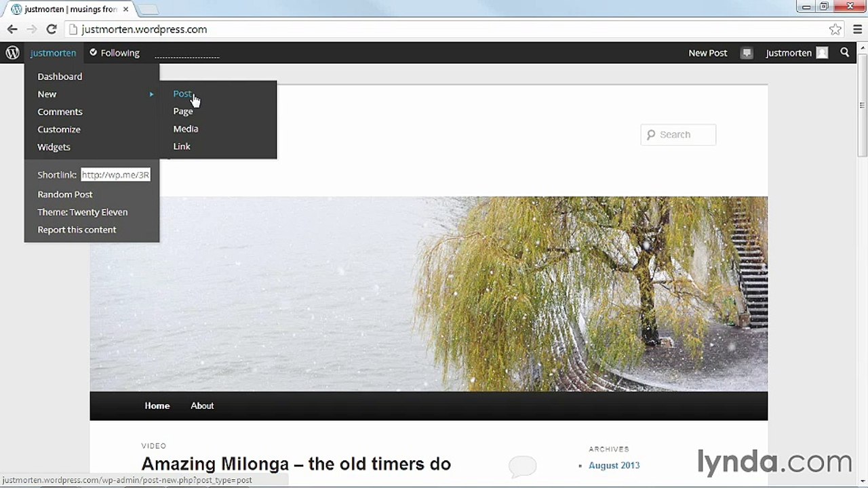Open notifications speech bubble icon
This screenshot has width=868, height=488.
[x=747, y=53]
